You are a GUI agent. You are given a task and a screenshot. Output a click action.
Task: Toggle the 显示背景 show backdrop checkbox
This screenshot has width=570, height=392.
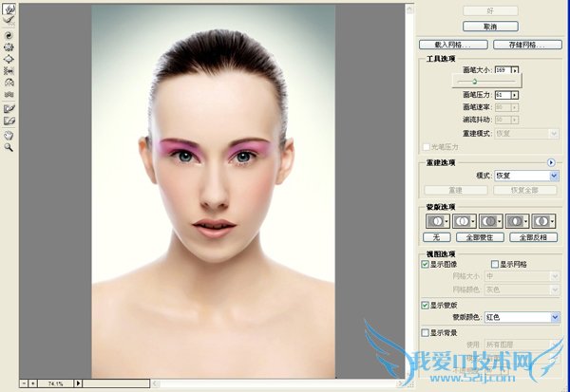pyautogui.click(x=425, y=332)
